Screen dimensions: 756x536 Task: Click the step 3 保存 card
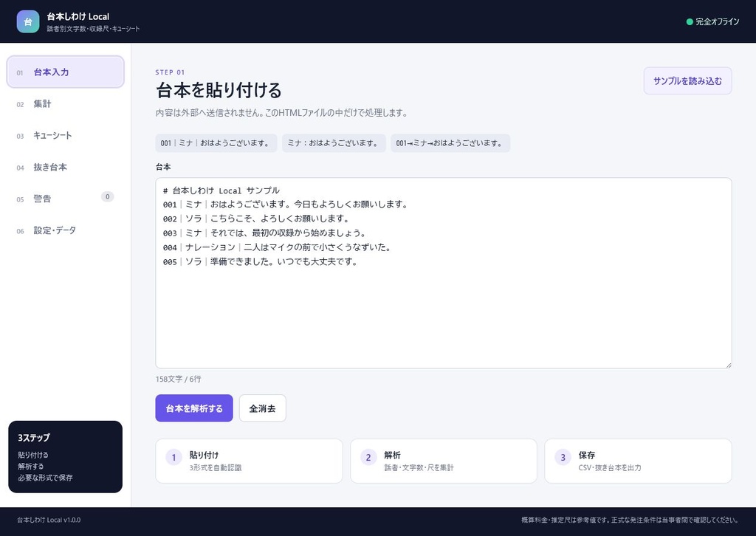coord(638,461)
